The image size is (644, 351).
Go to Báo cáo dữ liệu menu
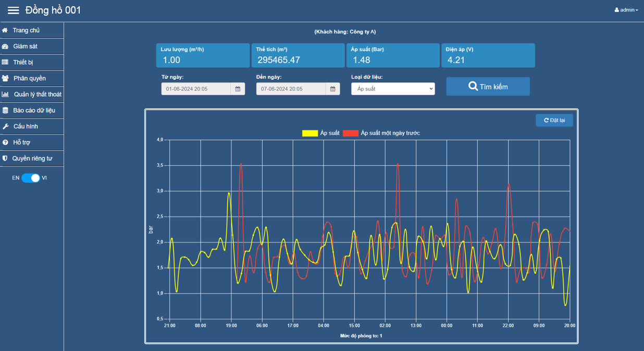(x=34, y=111)
